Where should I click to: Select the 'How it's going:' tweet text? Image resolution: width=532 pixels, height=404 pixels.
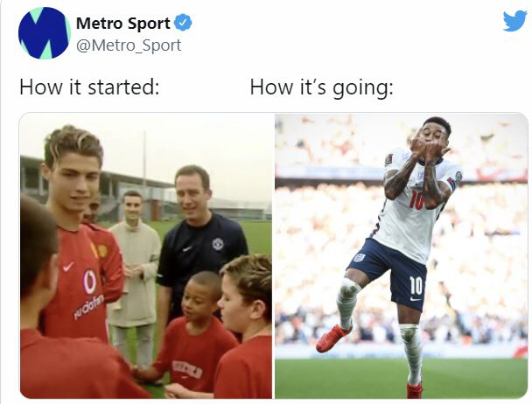pos(322,87)
